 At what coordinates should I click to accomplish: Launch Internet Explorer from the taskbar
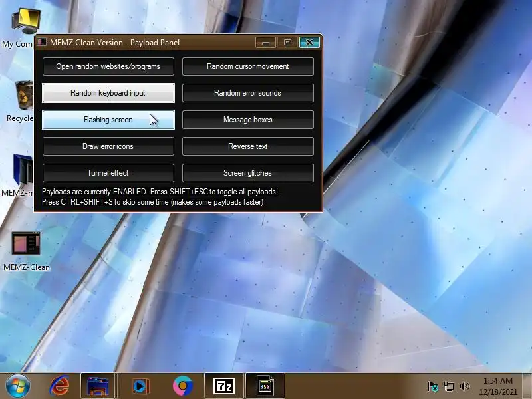(60, 386)
